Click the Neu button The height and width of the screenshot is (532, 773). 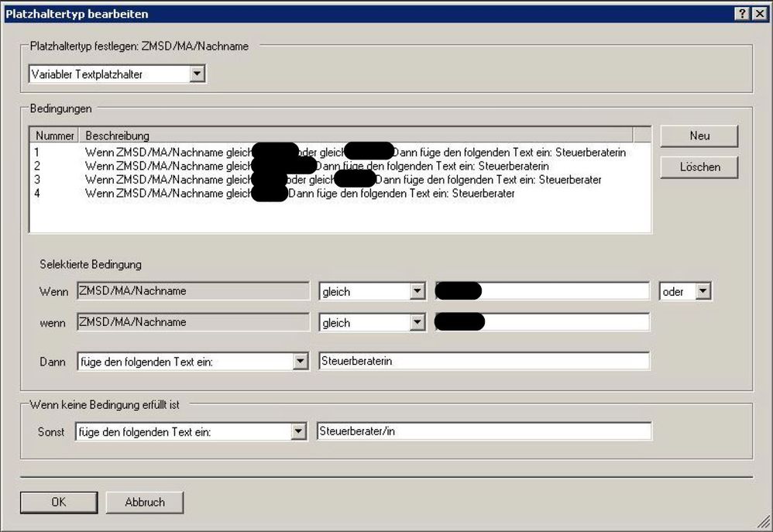click(699, 136)
